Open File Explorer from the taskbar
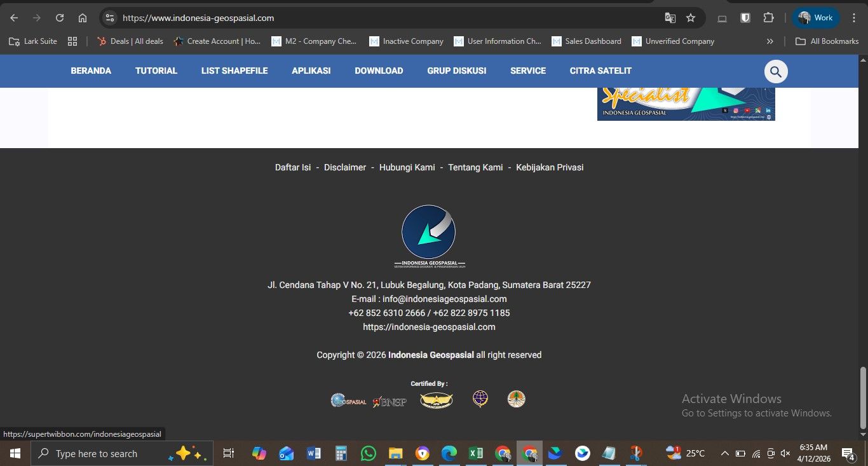This screenshot has width=868, height=466. pyautogui.click(x=396, y=453)
